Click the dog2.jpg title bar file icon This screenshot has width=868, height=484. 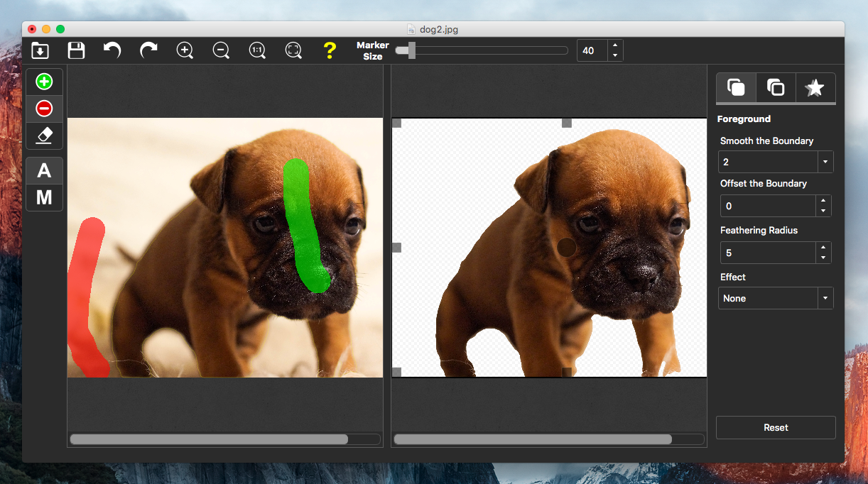411,29
